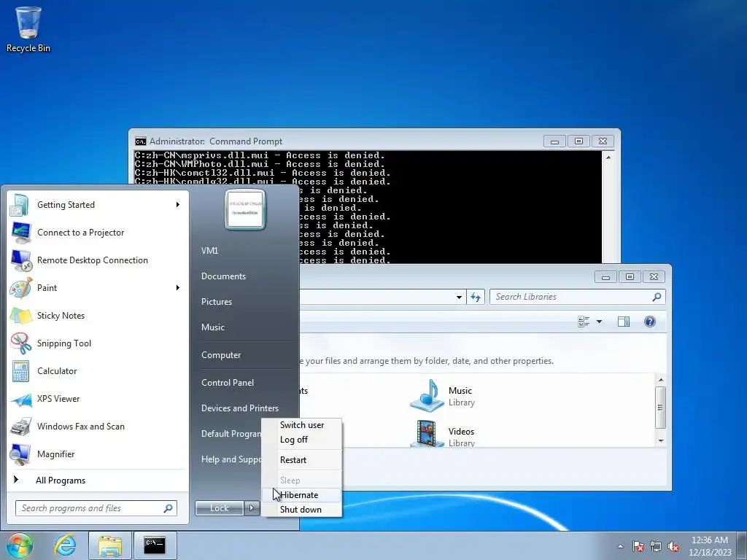Click the taskbar clock showing 12:36 AM
Screen dimensions: 747x560
(710, 545)
